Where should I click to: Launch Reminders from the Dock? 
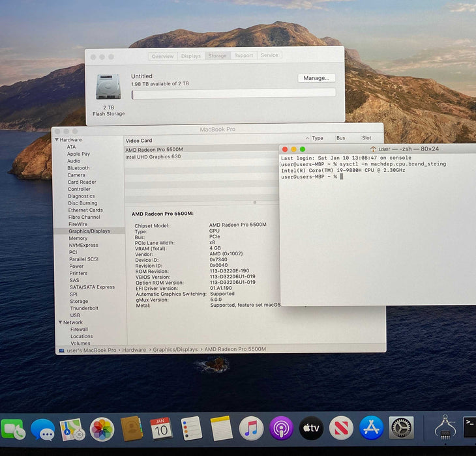[191, 428]
